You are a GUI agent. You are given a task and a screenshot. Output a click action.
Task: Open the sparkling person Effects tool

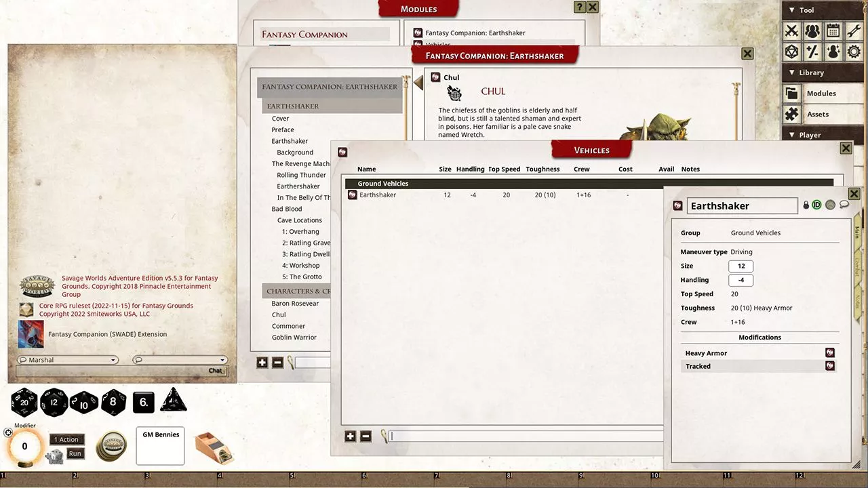point(833,52)
